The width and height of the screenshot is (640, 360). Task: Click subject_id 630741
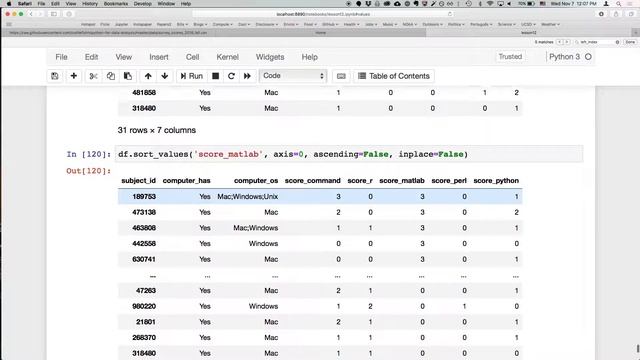coord(144,259)
